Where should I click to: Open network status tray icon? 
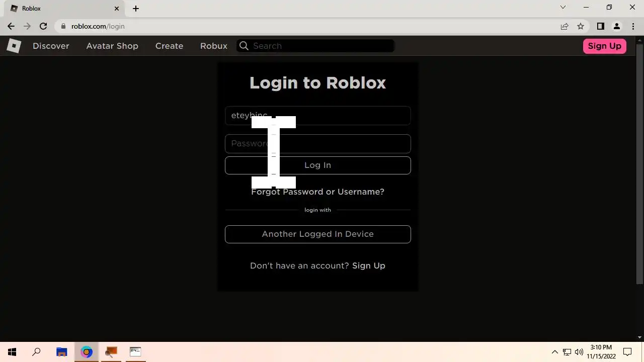567,352
